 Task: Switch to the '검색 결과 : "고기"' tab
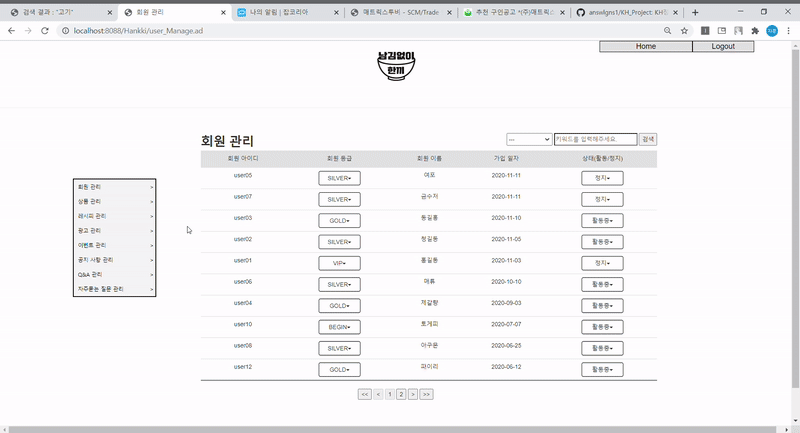click(x=59, y=12)
